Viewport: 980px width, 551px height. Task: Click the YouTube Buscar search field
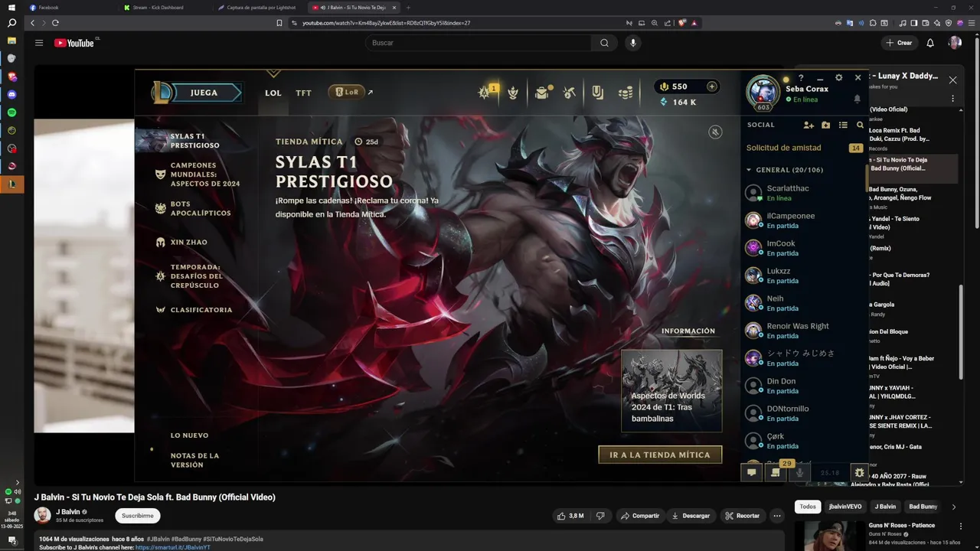tap(478, 43)
